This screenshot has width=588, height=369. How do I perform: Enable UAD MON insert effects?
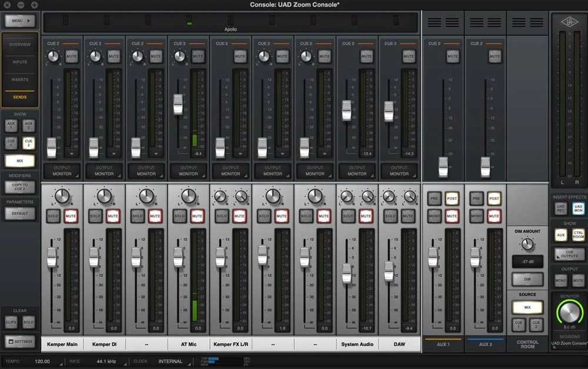click(x=578, y=208)
